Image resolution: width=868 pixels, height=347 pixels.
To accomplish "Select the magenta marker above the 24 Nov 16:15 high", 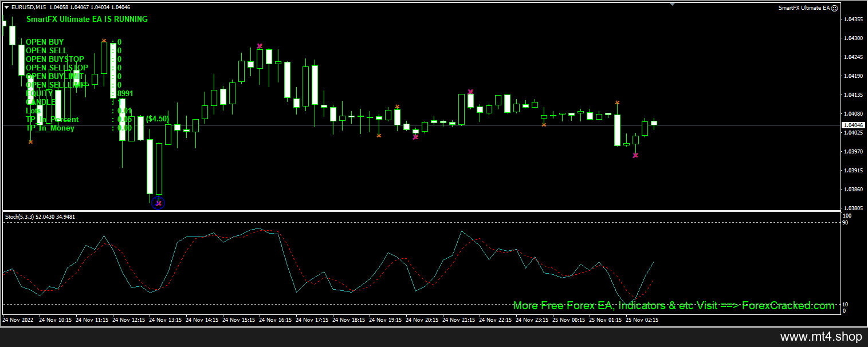I will 260,46.
